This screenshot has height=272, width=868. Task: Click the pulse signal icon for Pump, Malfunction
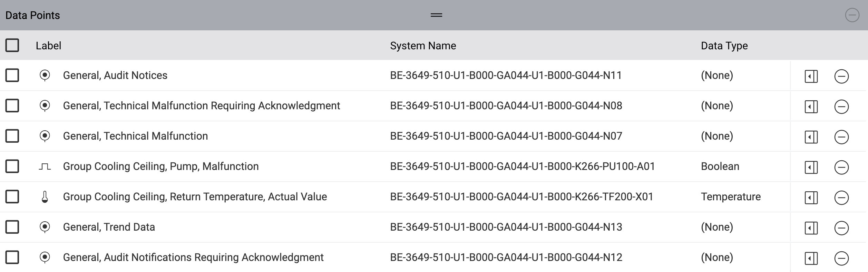click(45, 167)
